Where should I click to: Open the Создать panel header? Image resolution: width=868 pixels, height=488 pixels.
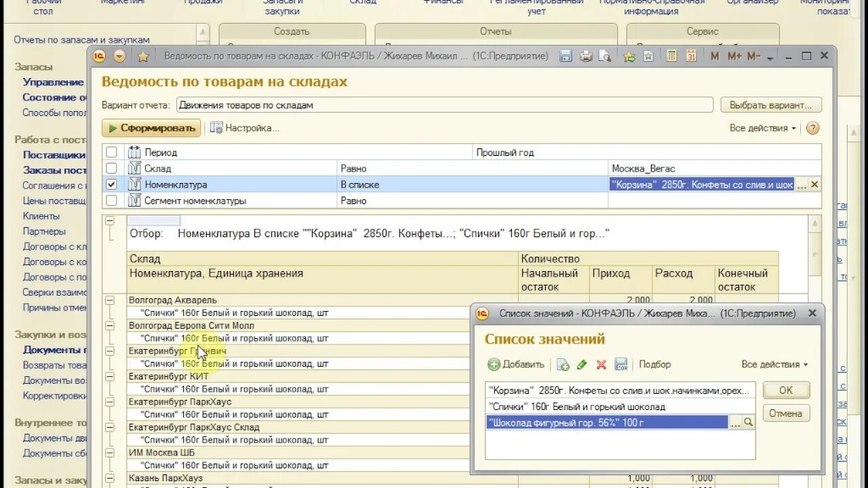coord(292,32)
